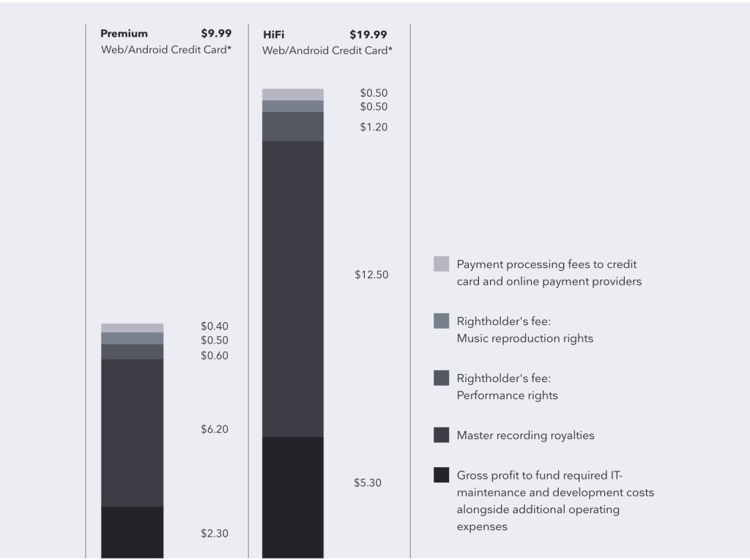
Task: Click the Premium plan heading
Action: (x=124, y=34)
